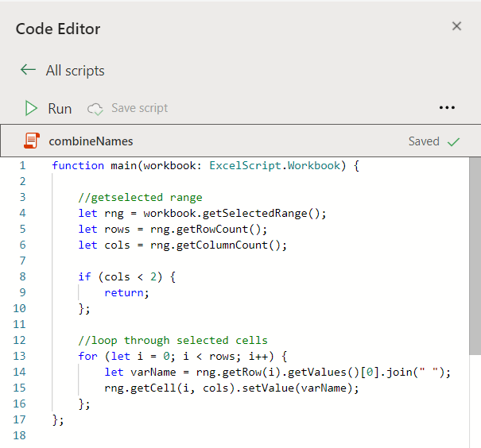
Task: Click 'ExcelScript.Workbook' type on line 1
Action: point(275,165)
